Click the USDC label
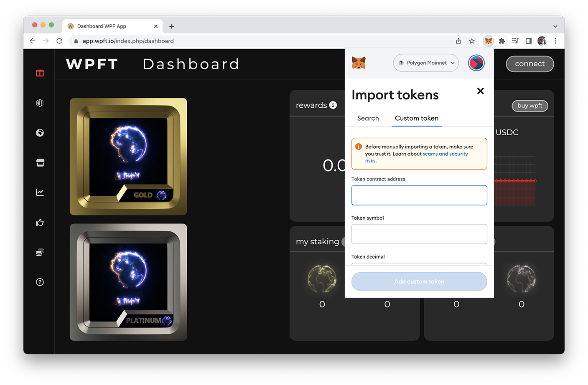The width and height of the screenshot is (588, 385). [507, 132]
